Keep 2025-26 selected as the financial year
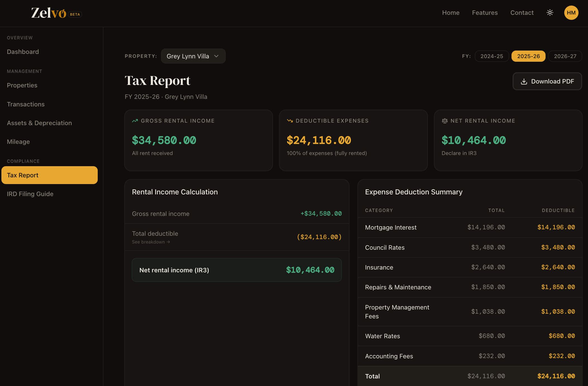This screenshot has height=386, width=588. 528,56
